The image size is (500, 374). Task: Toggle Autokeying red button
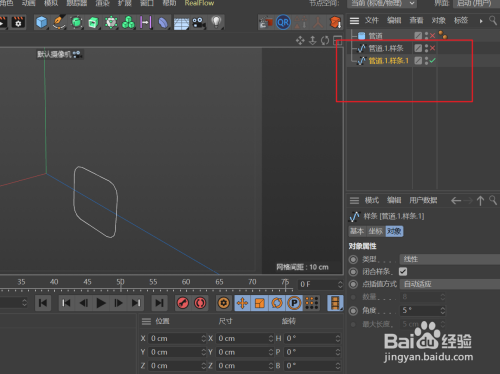click(200, 303)
